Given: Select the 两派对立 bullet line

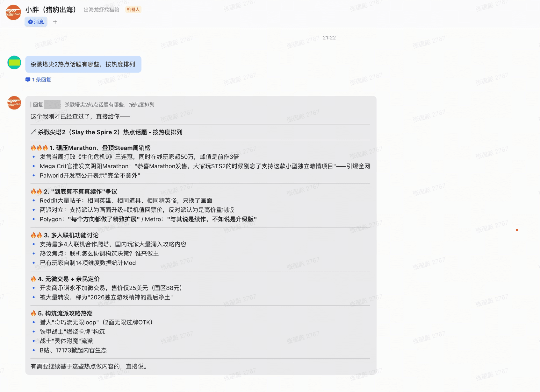Looking at the screenshot, I should (x=137, y=210).
